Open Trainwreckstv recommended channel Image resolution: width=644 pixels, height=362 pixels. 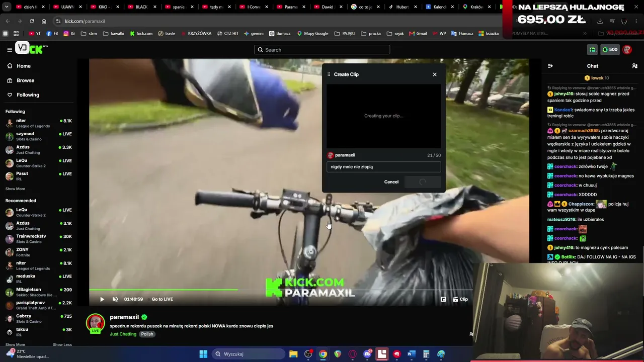click(38, 239)
